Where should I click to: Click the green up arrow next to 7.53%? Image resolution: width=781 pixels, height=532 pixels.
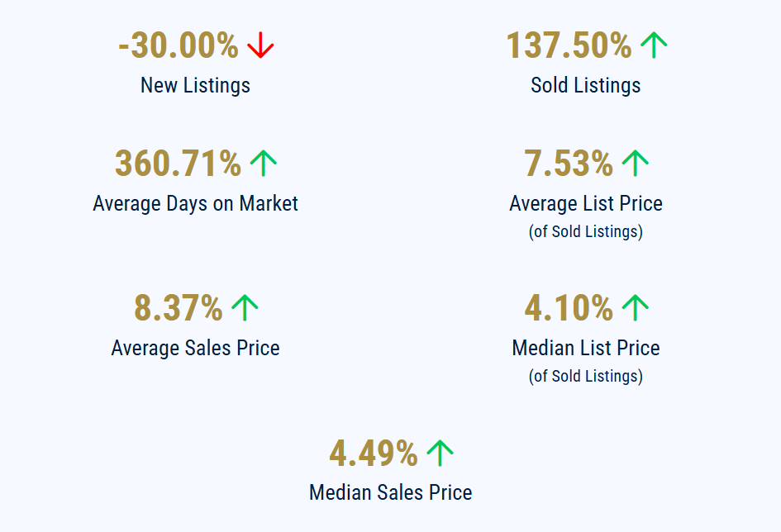635,164
